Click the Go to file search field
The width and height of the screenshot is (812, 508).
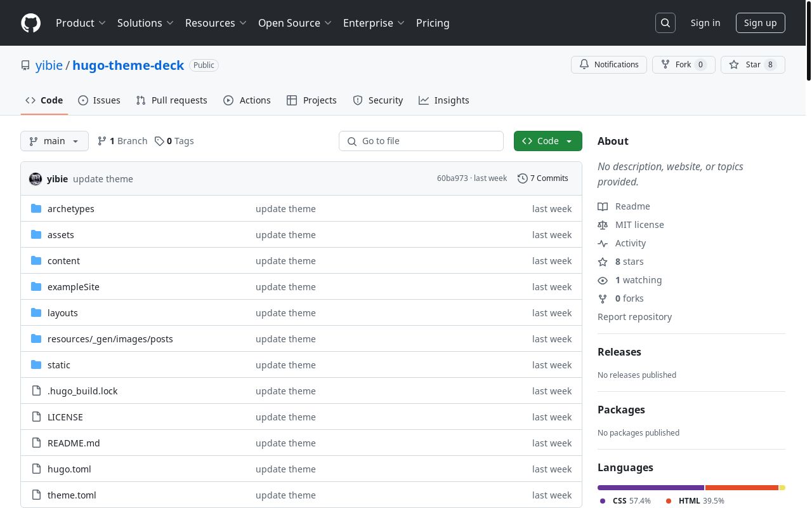point(428,141)
